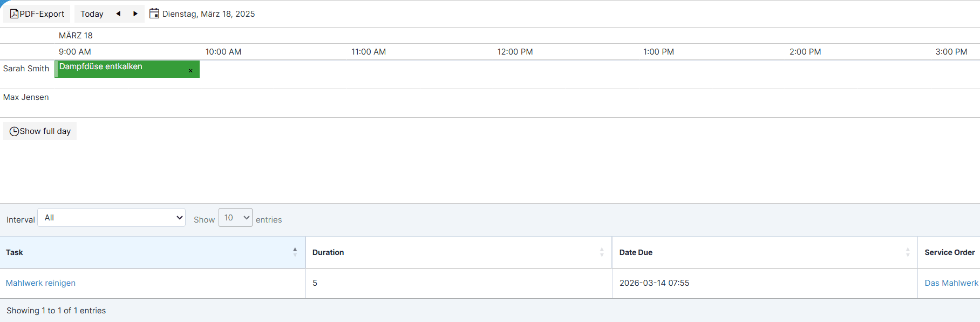Sort by Duration column
This screenshot has width=980, height=322.
459,252
